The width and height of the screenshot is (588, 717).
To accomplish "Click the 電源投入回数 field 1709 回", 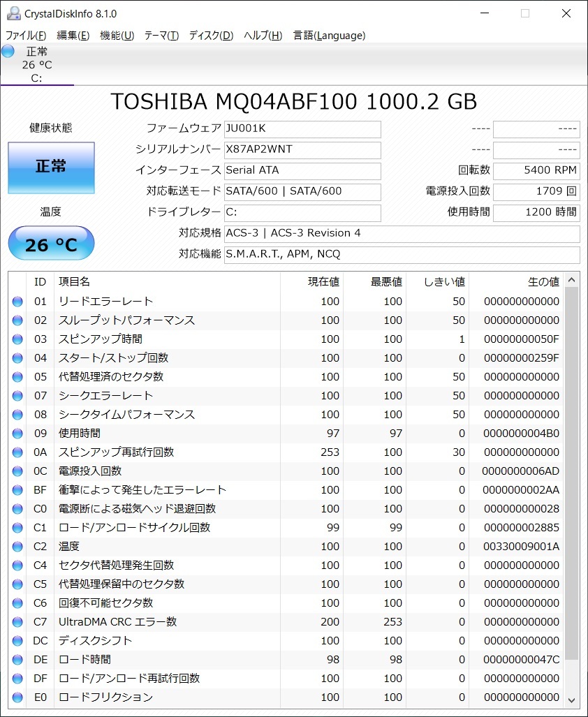I will [x=536, y=192].
